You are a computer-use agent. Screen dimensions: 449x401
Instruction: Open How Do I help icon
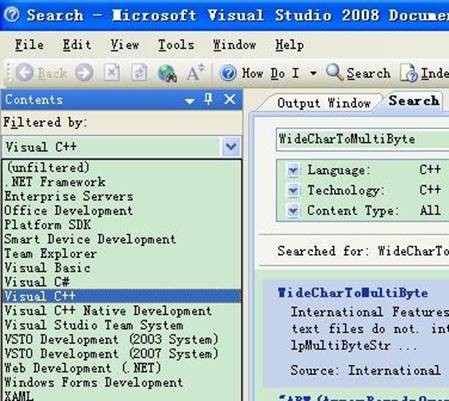pyautogui.click(x=228, y=73)
